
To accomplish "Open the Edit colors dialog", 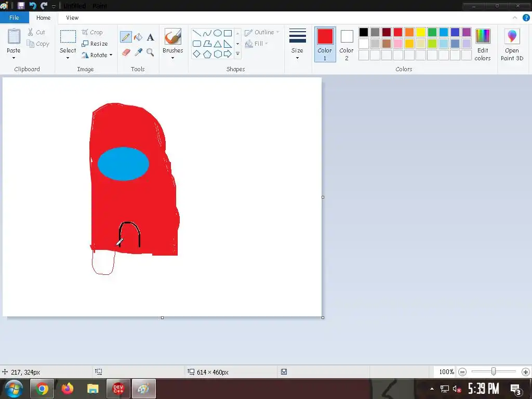I will pyautogui.click(x=483, y=45).
